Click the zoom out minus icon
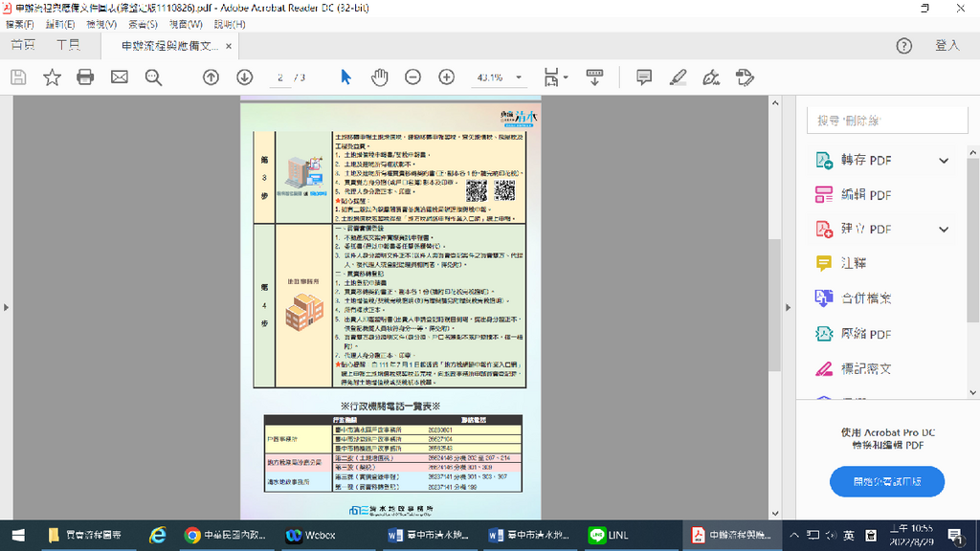980x551 pixels. pos(412,77)
